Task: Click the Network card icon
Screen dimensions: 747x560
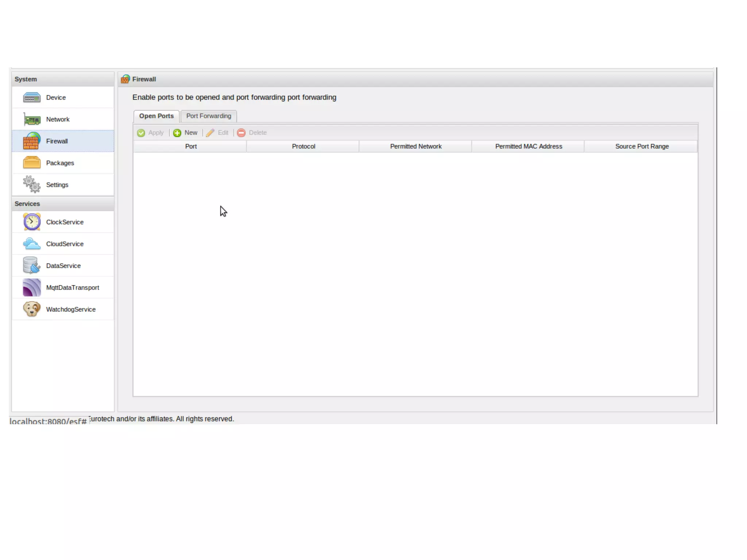Action: pyautogui.click(x=32, y=119)
